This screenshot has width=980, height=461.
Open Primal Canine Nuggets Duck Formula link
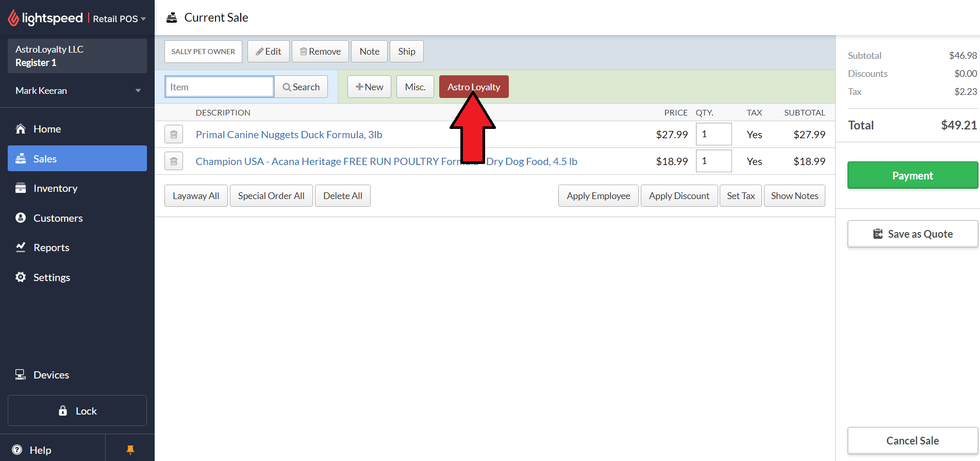[x=289, y=135]
